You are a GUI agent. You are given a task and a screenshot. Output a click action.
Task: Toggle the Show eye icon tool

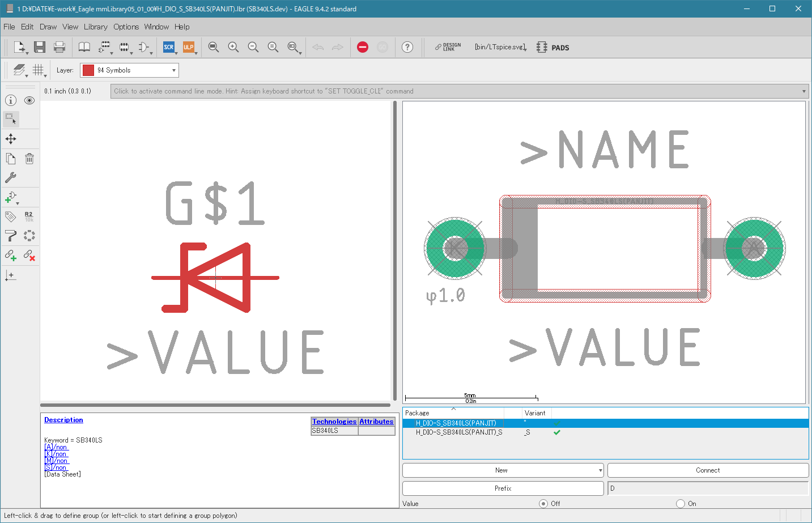point(29,100)
